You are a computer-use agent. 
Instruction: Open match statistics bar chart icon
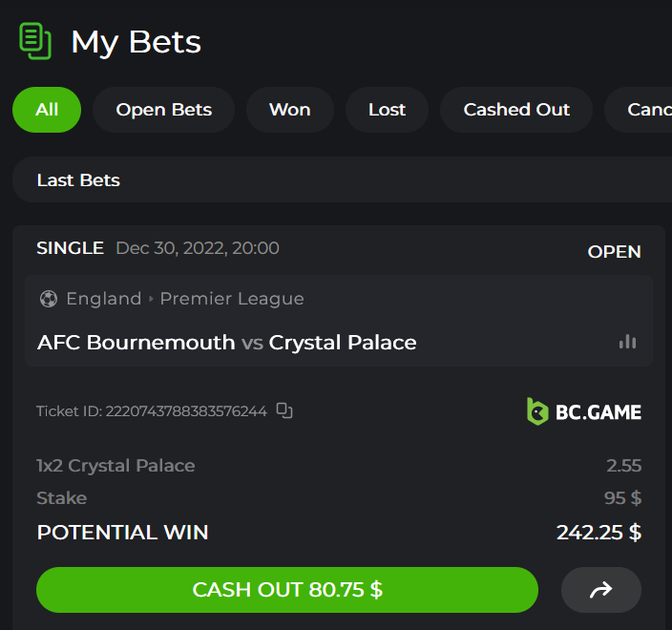[x=627, y=342]
